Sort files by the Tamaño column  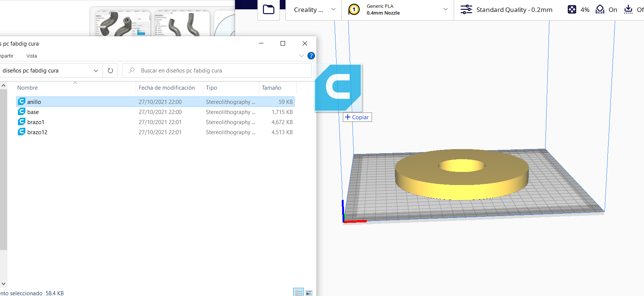(x=272, y=88)
